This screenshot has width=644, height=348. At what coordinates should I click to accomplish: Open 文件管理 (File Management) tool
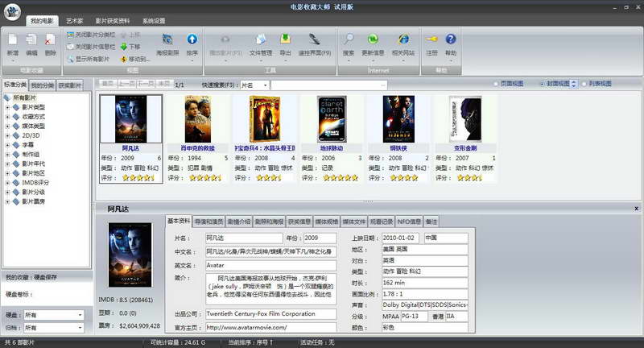point(260,40)
